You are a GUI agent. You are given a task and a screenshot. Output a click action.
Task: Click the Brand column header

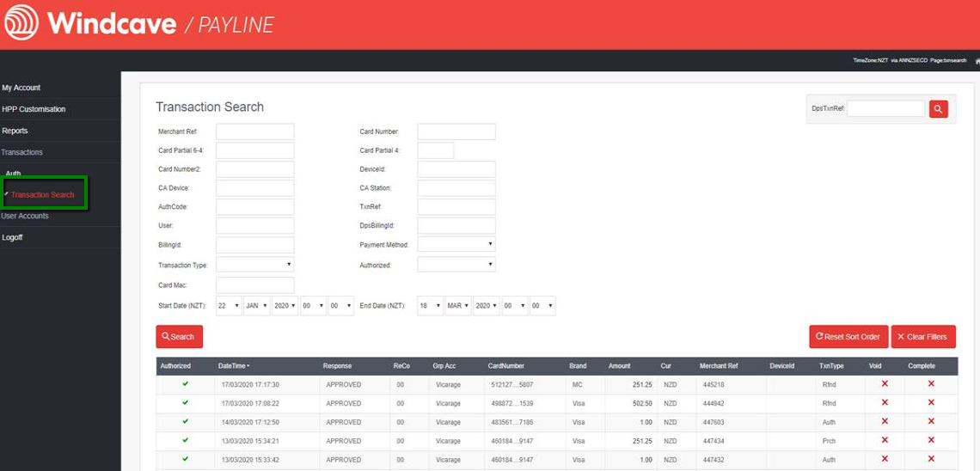[x=579, y=366]
